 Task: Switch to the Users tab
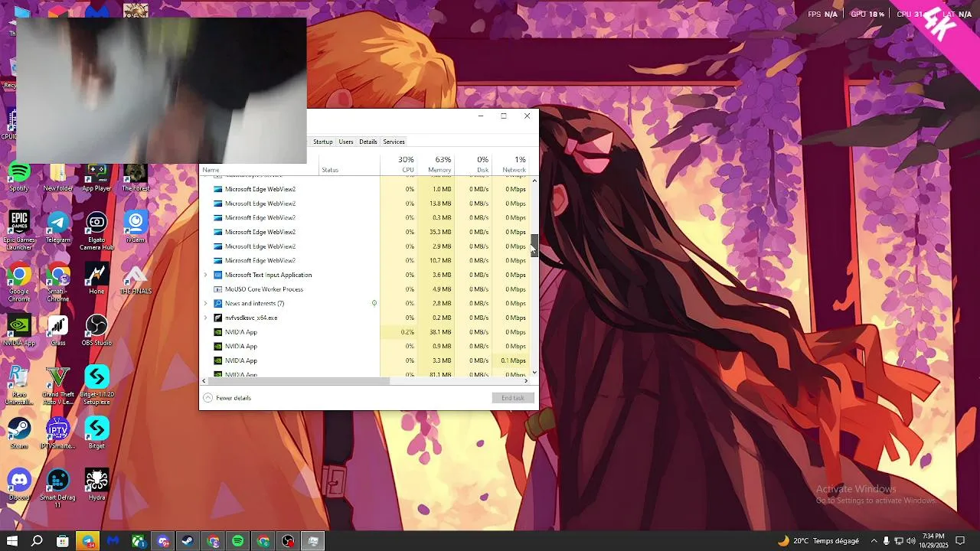(x=346, y=142)
